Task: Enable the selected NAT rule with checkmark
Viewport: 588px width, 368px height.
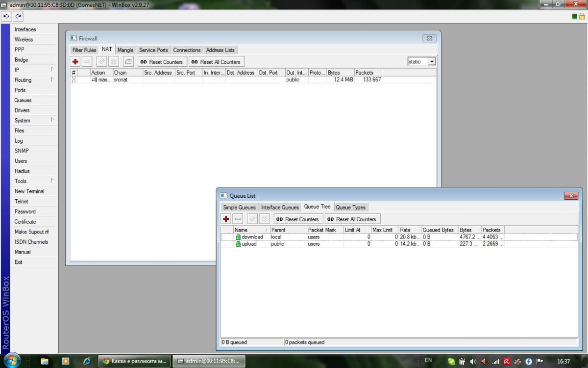Action: coord(101,62)
